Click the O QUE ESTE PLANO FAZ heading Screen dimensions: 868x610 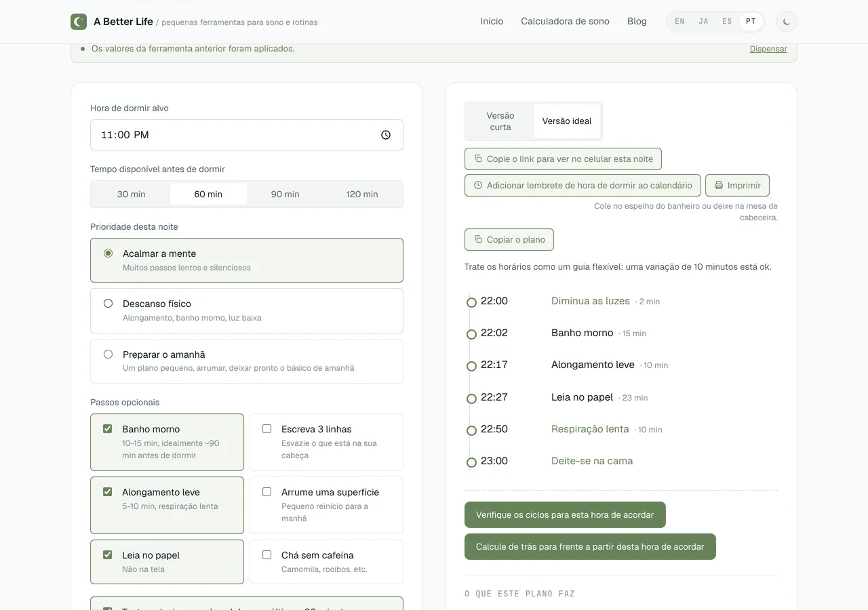[x=519, y=594]
